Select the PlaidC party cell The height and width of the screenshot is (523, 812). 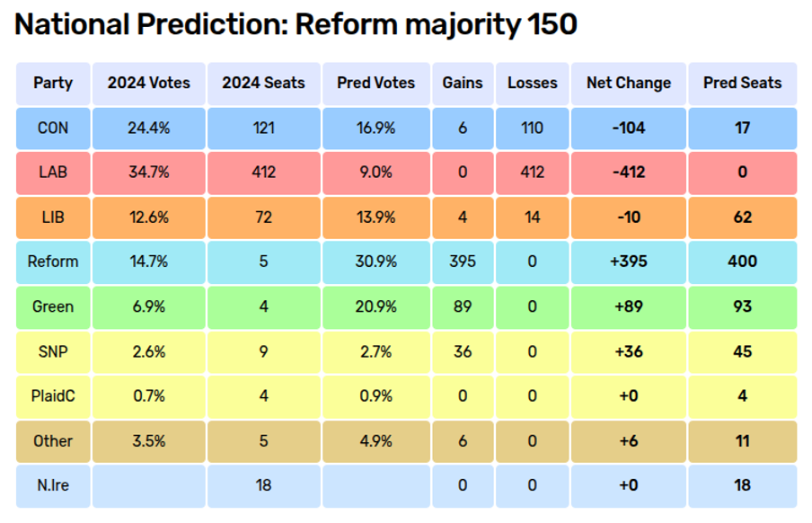[53, 396]
